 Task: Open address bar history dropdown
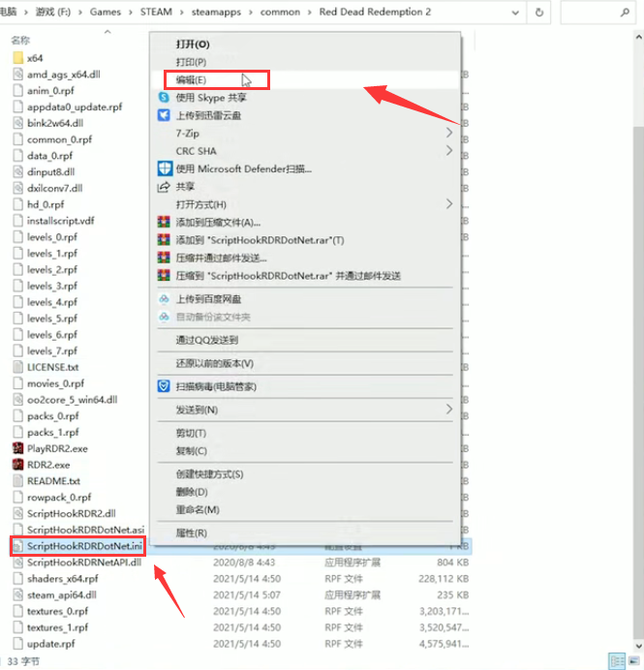(x=515, y=13)
